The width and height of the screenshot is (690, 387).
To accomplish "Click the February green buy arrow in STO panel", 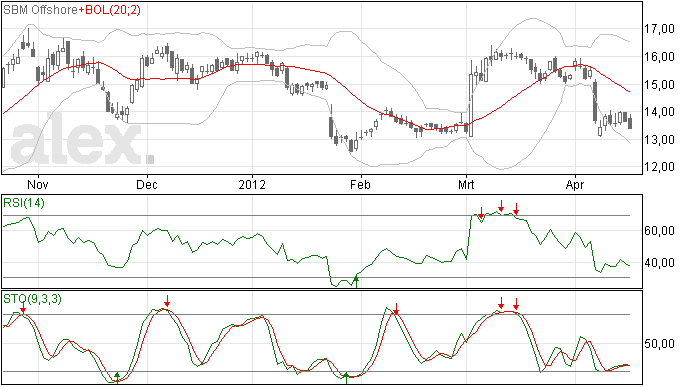I will pyautogui.click(x=346, y=378).
